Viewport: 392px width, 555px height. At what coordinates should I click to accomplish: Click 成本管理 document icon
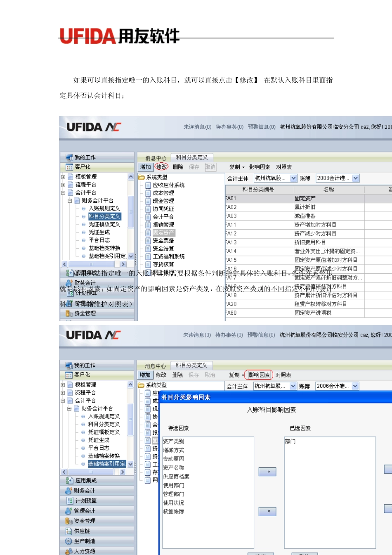[x=148, y=193]
